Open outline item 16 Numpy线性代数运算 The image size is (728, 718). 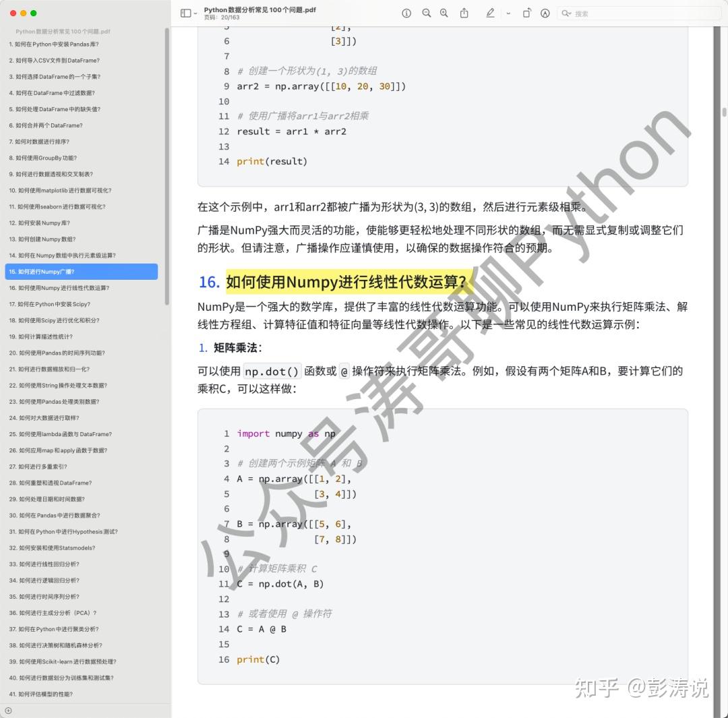point(59,288)
